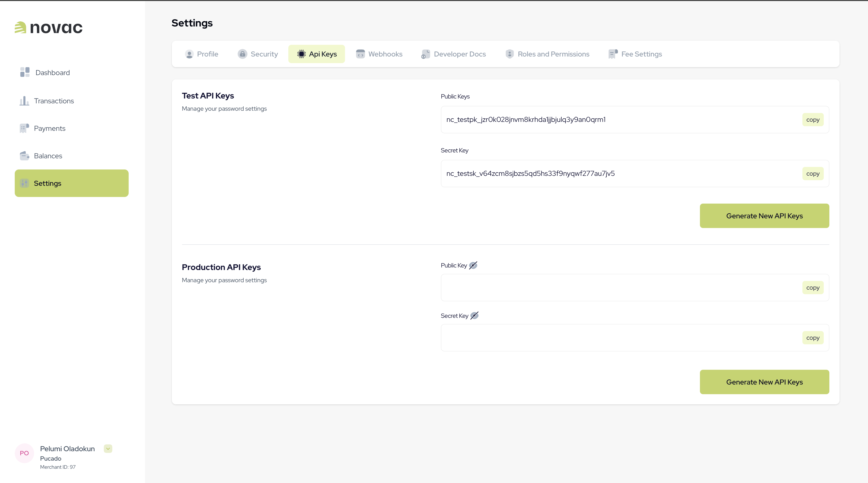Viewport: 868px width, 483px height.
Task: Click the Api Keys chip icon
Action: click(x=301, y=54)
